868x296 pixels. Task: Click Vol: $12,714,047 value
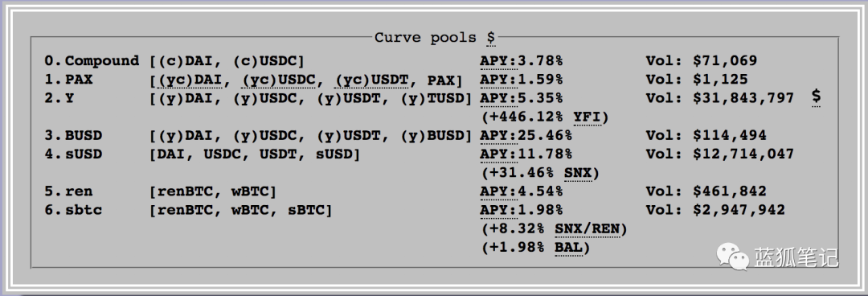[719, 154]
